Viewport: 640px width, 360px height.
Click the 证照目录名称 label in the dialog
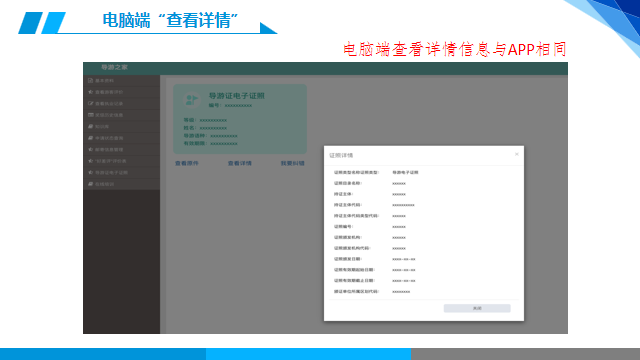pos(348,183)
